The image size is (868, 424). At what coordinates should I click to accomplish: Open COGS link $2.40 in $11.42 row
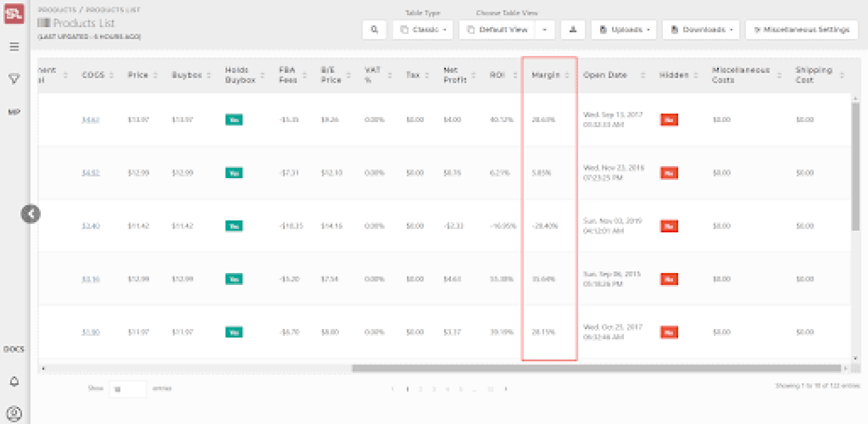point(91,226)
